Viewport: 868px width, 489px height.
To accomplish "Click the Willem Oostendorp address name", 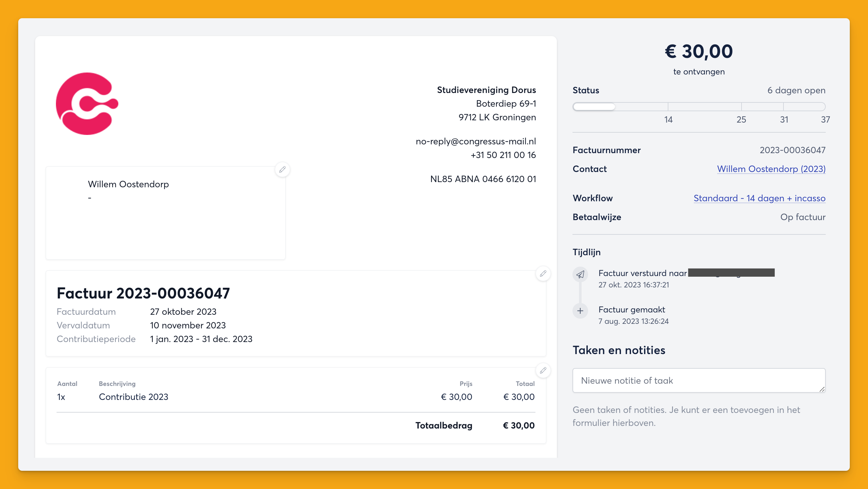I will pos(128,184).
